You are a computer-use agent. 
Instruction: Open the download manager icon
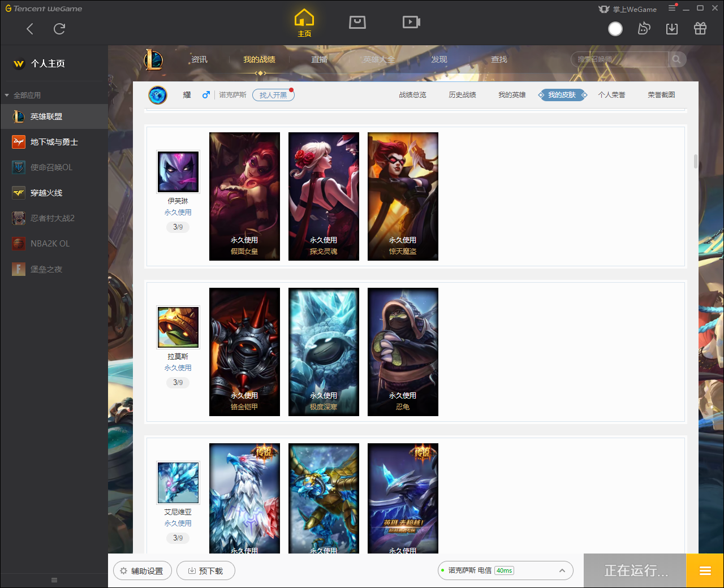click(672, 29)
